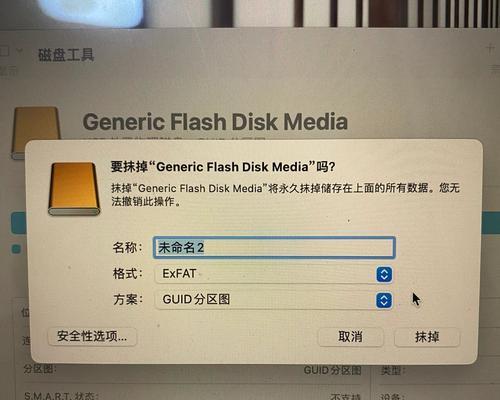Click the 磁盘工具 window title
Viewport: 500px width, 400px height.
tap(66, 55)
